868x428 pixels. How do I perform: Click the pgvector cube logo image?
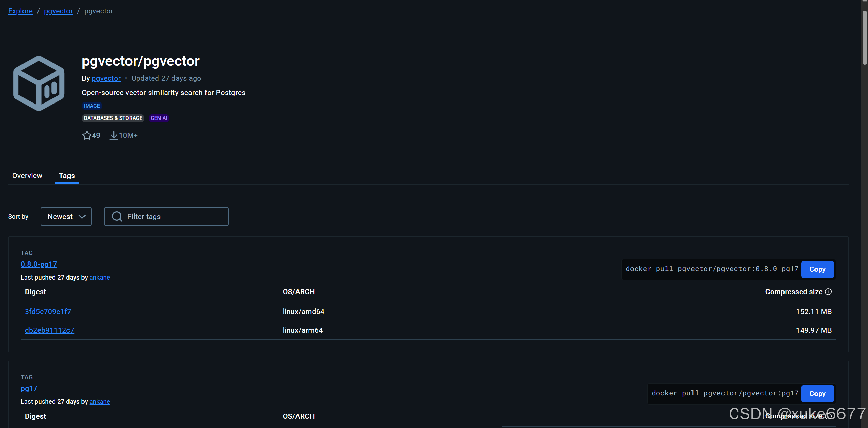(39, 83)
